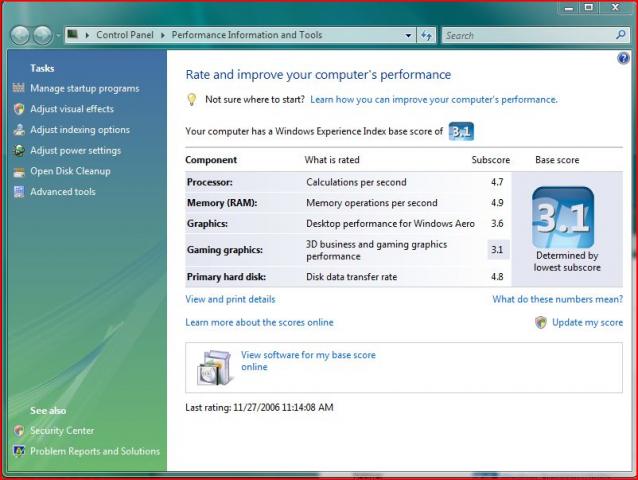Click the small 3.1 base score badge
Viewport: 638px width, 480px height.
click(x=461, y=131)
